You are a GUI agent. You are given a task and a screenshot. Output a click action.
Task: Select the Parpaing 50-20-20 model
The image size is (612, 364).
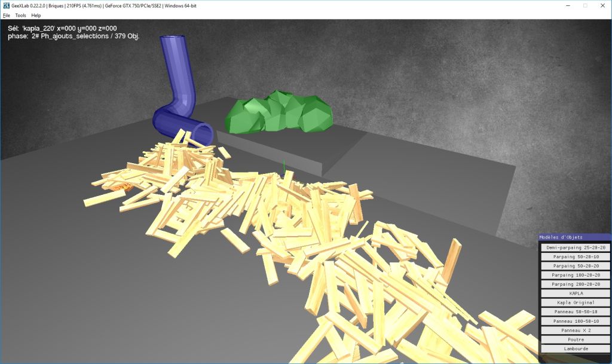[576, 266]
